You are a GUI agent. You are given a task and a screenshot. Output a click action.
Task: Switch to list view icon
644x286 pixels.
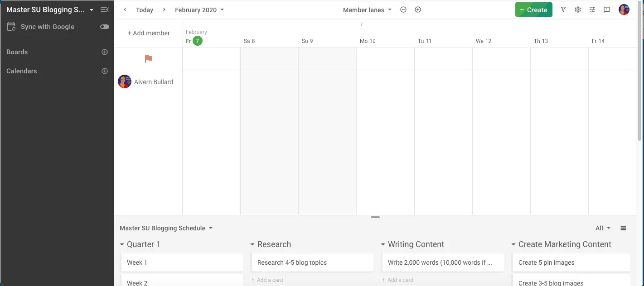pyautogui.click(x=623, y=228)
